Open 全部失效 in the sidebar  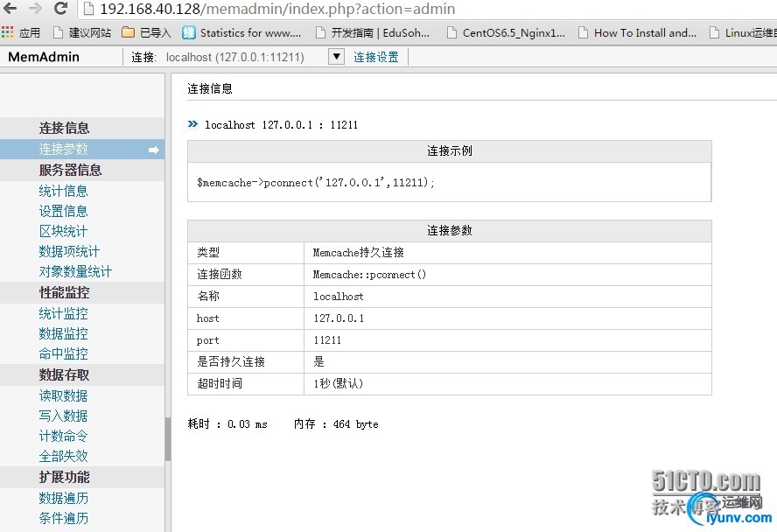[x=63, y=456]
